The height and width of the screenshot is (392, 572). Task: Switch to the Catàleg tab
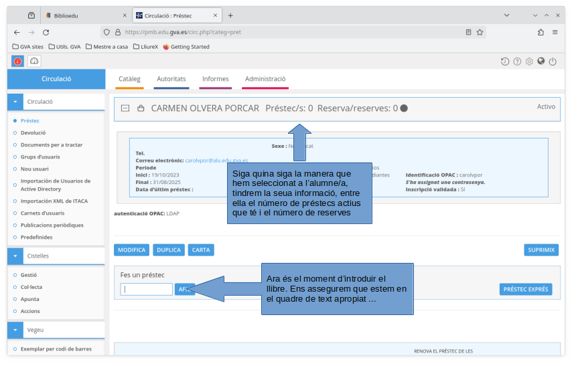click(129, 79)
